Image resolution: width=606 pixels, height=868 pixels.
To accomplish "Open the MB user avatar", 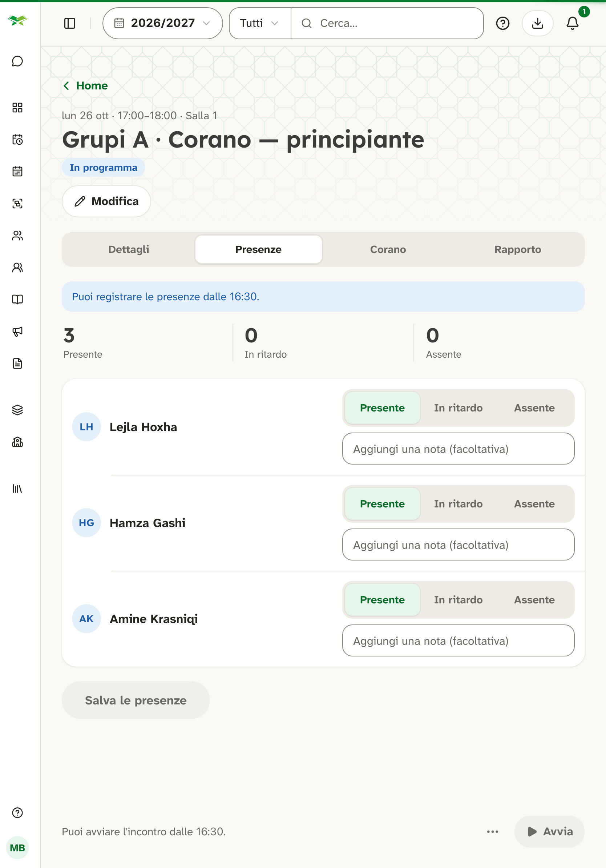I will tap(17, 848).
